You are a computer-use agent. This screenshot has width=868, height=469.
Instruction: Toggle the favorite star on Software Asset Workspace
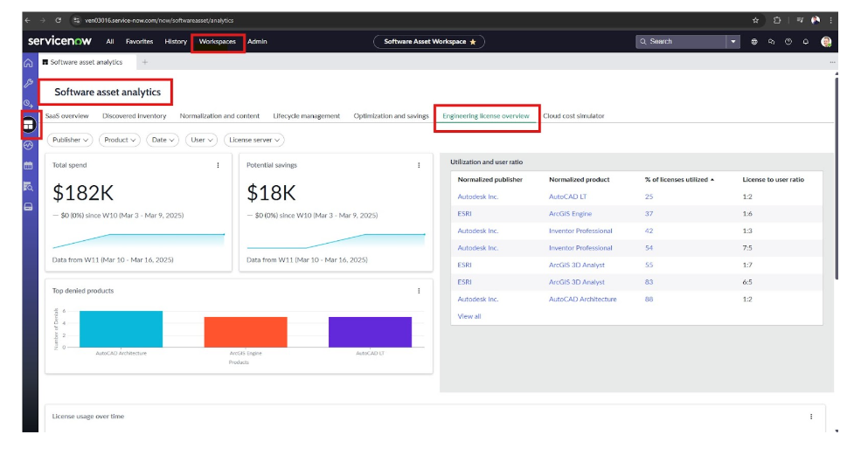tap(473, 42)
